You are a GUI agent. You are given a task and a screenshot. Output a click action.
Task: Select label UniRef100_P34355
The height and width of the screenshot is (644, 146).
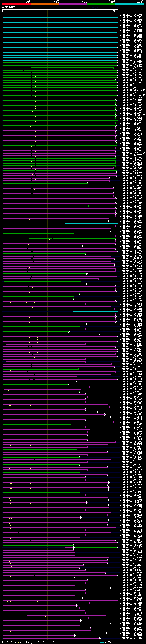(x=131, y=570)
